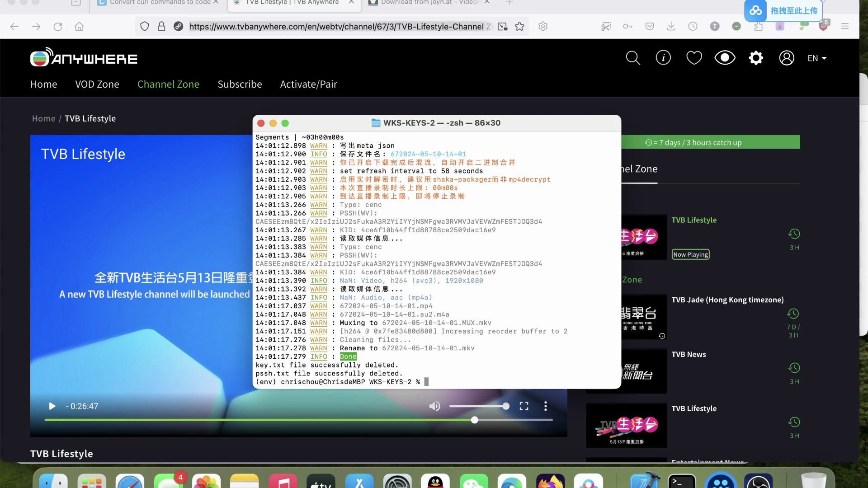Enter fullscreen in the video player
868x488 pixels.
tap(524, 406)
